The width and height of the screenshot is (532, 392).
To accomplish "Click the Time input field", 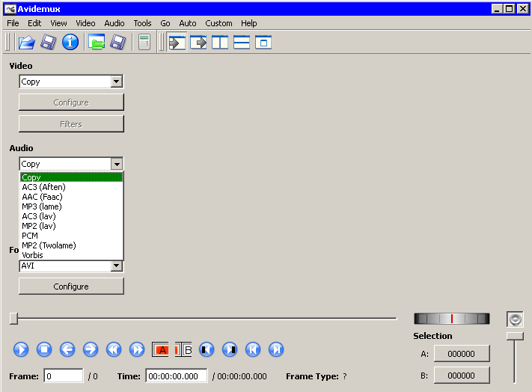I will click(177, 376).
